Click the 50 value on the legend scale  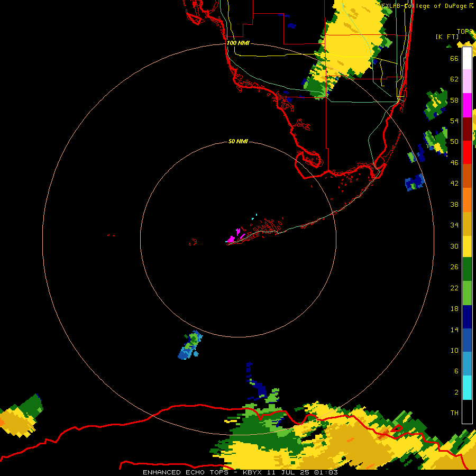[x=454, y=141]
